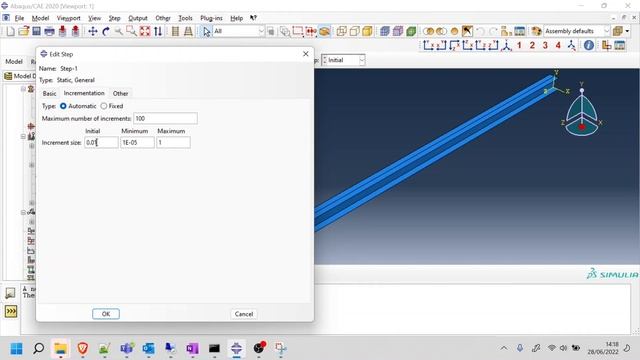
Task: Open Brave browser from taskbar
Action: pos(82,348)
